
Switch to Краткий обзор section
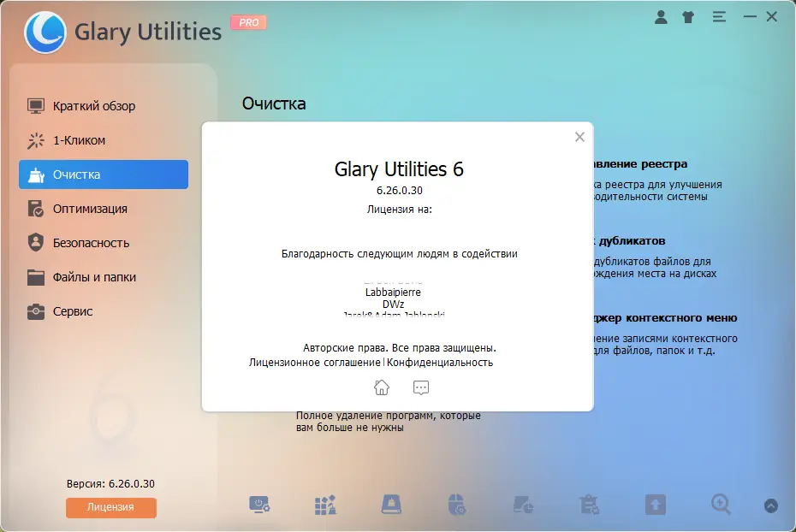click(x=104, y=106)
